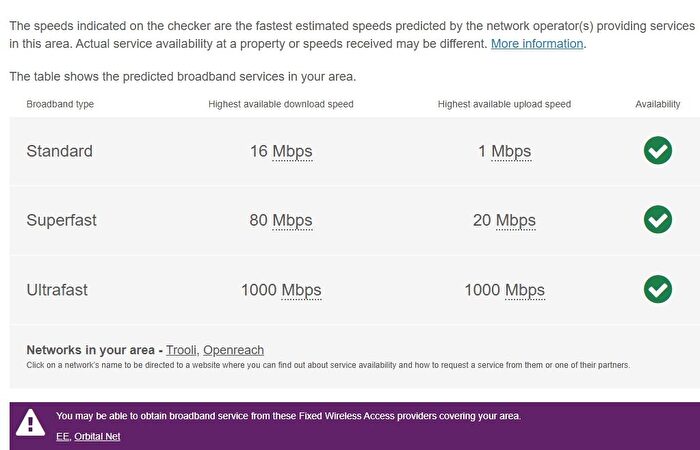
Task: Select the Ultrafast broadband type row label
Action: [x=57, y=290]
